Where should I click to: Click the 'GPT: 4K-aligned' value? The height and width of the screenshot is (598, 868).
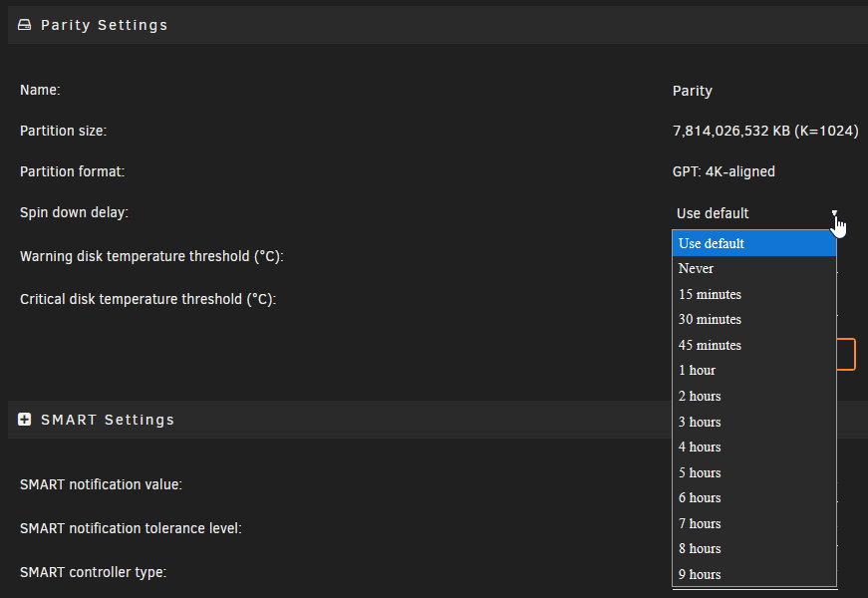(x=723, y=171)
